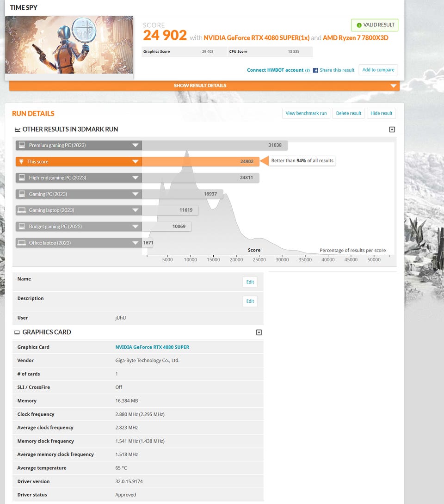Open the Connect HWBOT account link
Viewport: 444px width, 504px height.
click(x=275, y=70)
